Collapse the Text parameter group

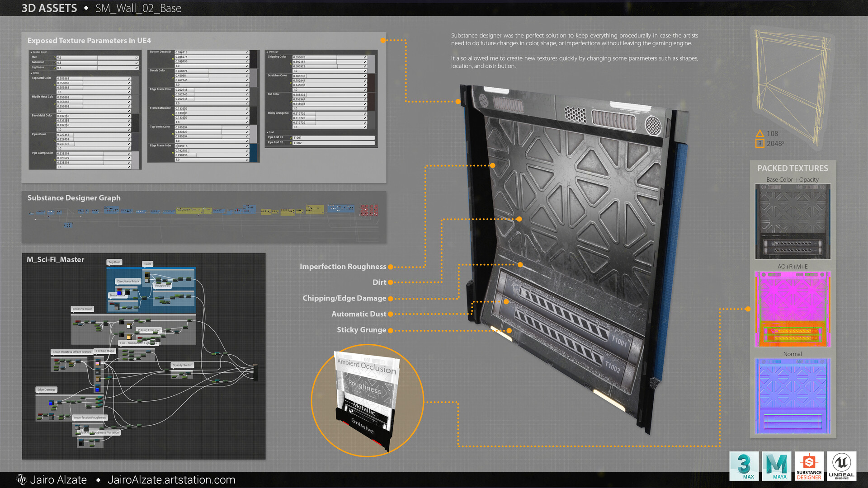click(267, 132)
